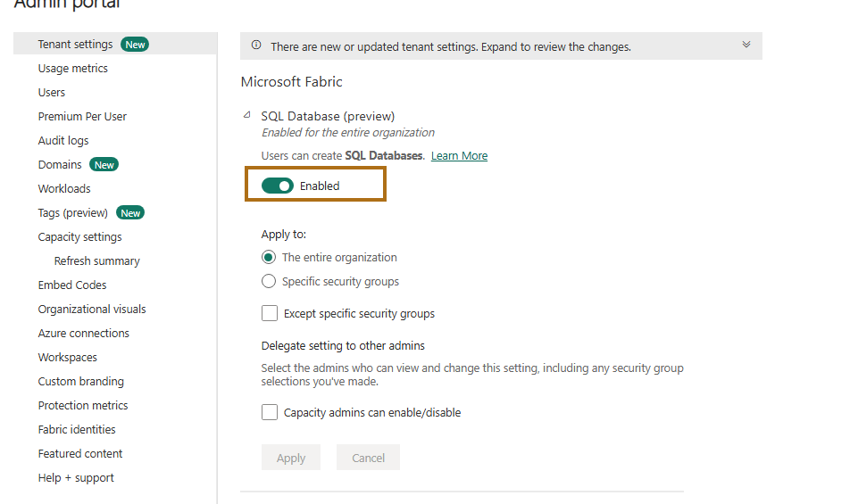
Task: Open Tags (preview) in the sidebar
Action: point(73,212)
